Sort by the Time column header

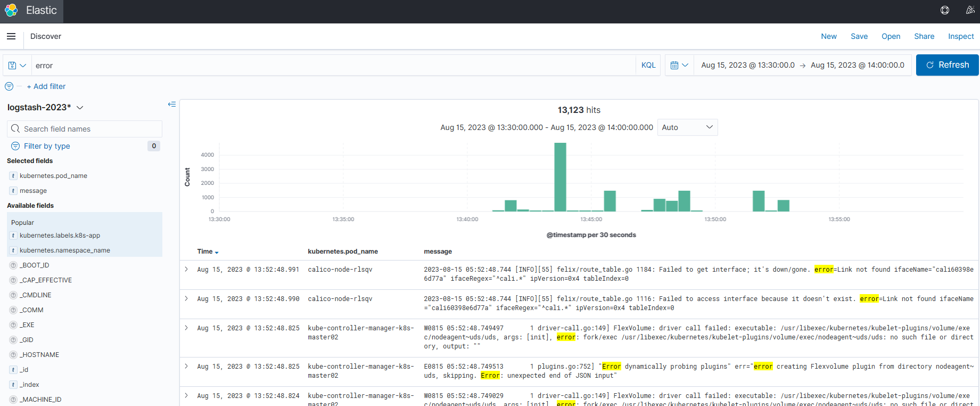pyautogui.click(x=208, y=251)
